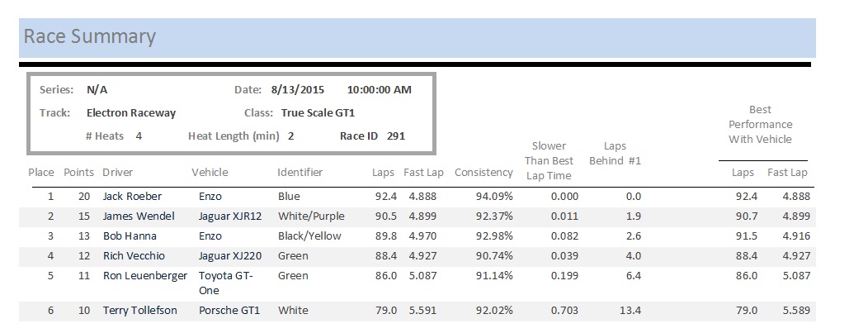Click best fast lap value 5.589
Image resolution: width=868 pixels, height=333 pixels.
pyautogui.click(x=796, y=311)
